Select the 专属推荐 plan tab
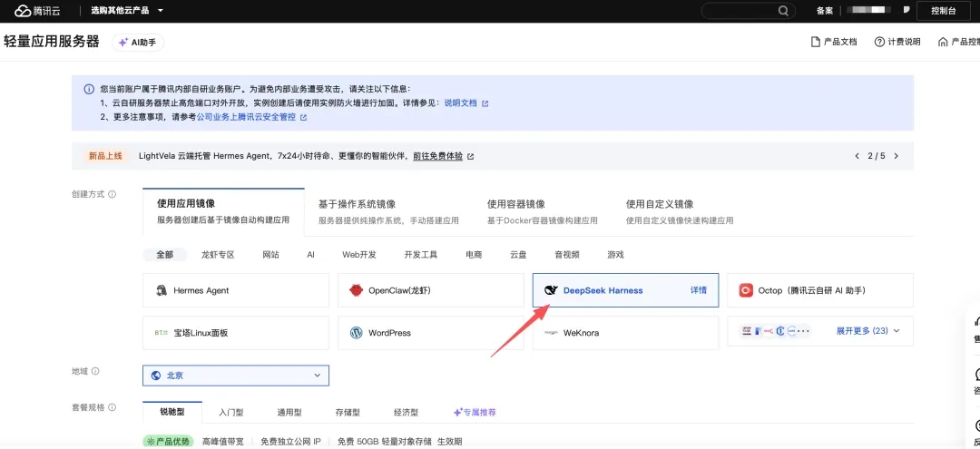The height and width of the screenshot is (449, 980). (x=475, y=413)
